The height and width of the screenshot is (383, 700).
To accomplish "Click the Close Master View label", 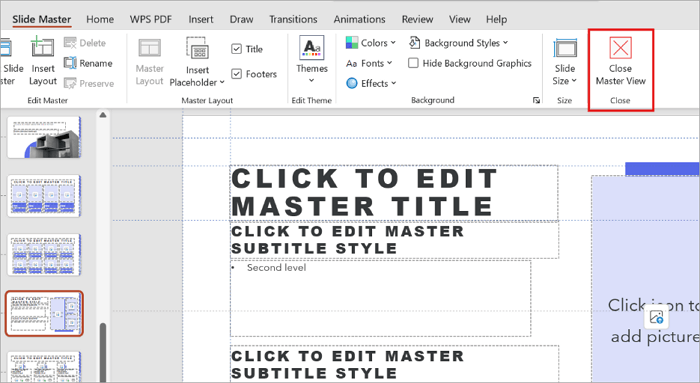I will point(621,75).
